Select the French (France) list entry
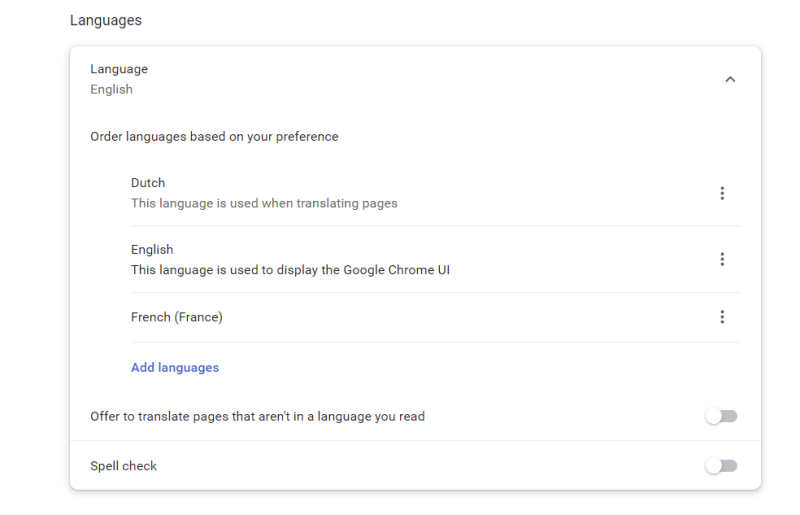Viewport: 800px width, 515px height. (x=177, y=317)
